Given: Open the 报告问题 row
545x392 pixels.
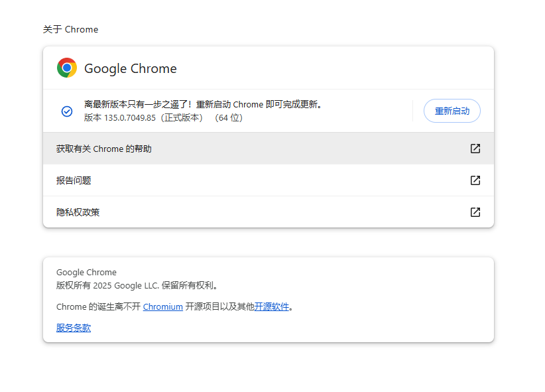Looking at the screenshot, I should click(269, 180).
